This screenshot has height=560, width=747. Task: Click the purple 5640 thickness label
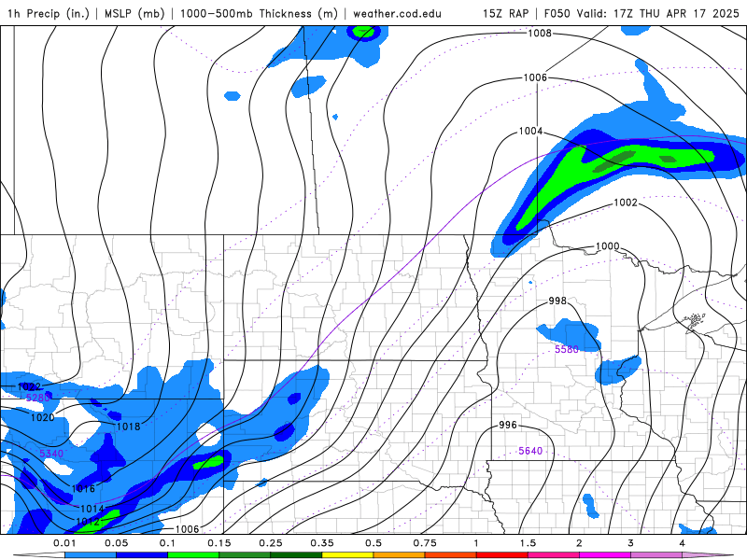(x=530, y=451)
